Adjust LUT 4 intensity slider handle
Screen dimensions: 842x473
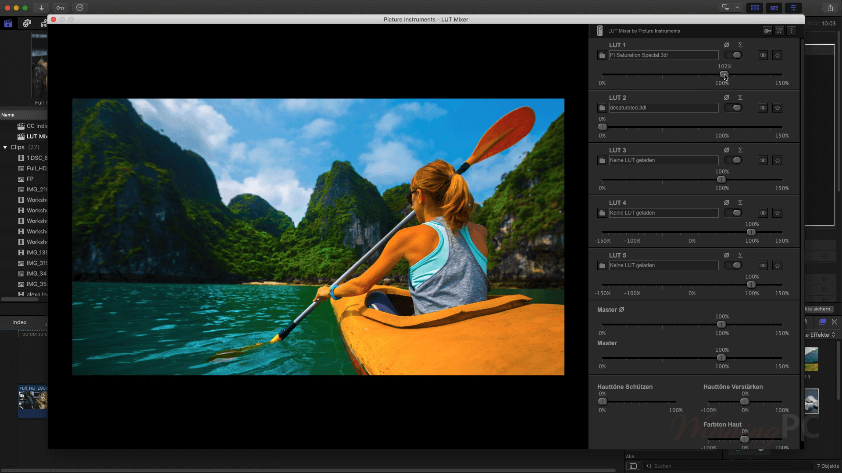click(x=751, y=232)
